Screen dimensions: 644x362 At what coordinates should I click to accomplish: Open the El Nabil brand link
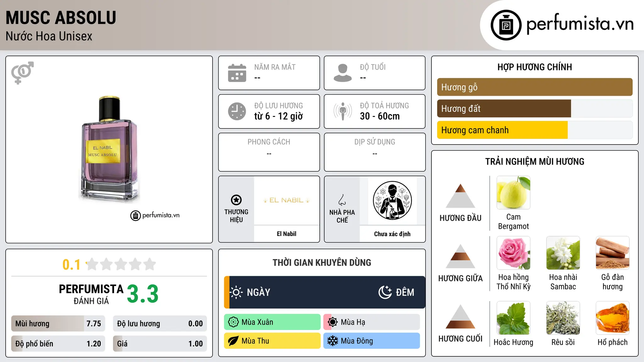pos(286,234)
